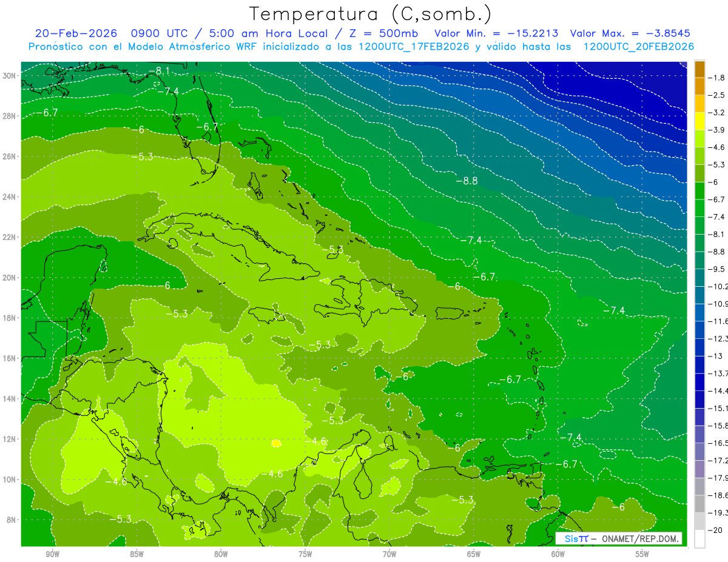The width and height of the screenshot is (728, 562).
Task: Click the legend label "-15.1"
Action: [718, 407]
